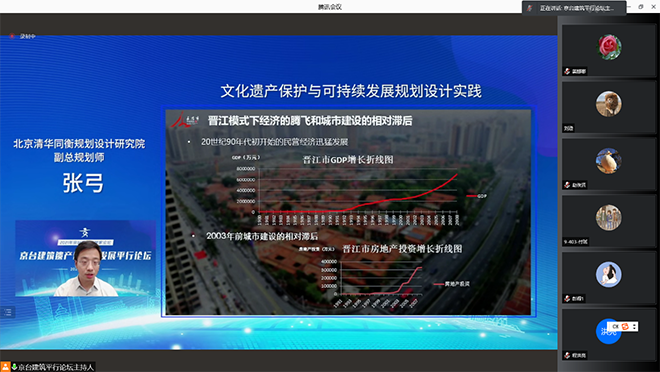Click the red recording indicator icon

pyautogui.click(x=12, y=36)
